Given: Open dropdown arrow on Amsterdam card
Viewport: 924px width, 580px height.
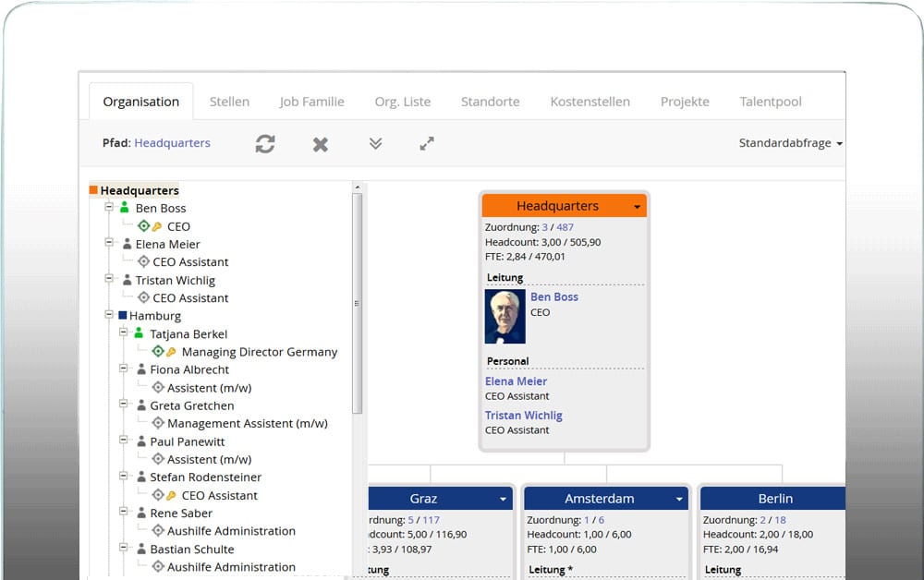Looking at the screenshot, I should click(679, 499).
